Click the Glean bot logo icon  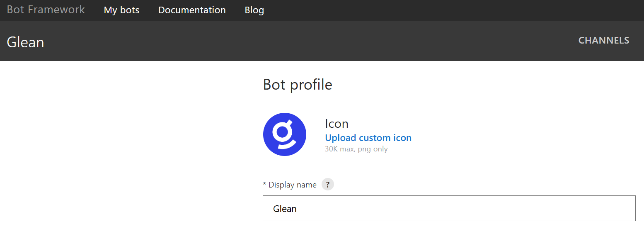(285, 134)
